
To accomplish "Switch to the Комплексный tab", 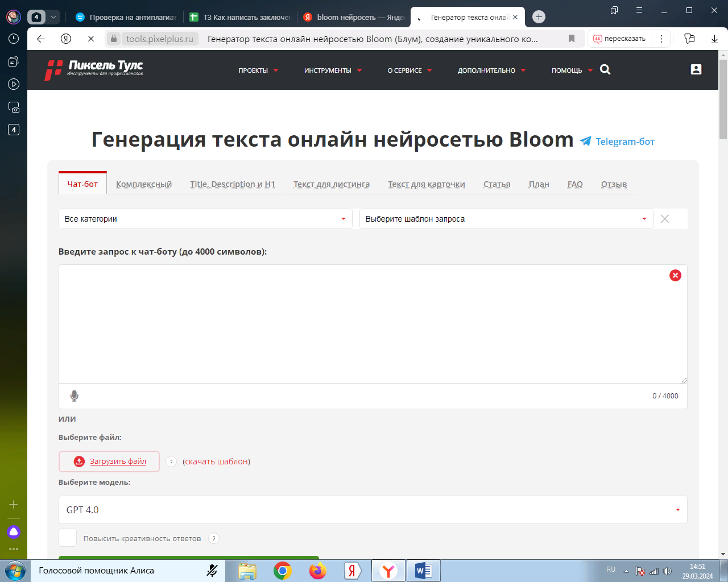I will 144,184.
